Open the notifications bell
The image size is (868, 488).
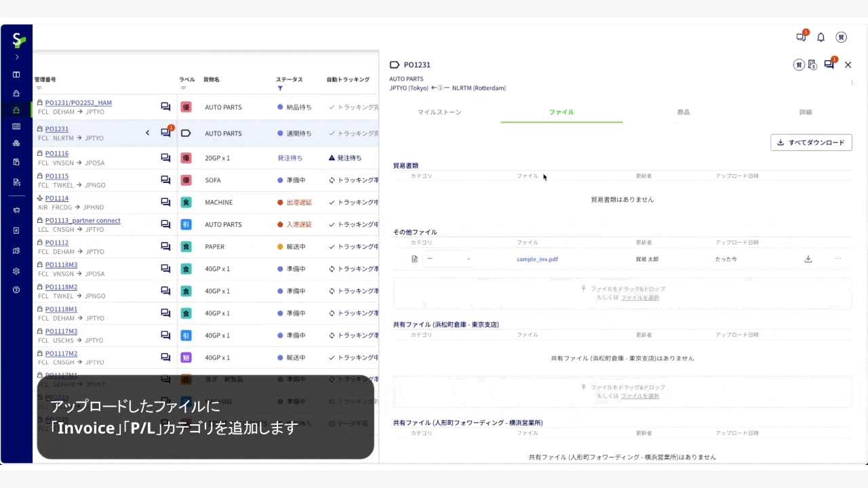point(821,37)
